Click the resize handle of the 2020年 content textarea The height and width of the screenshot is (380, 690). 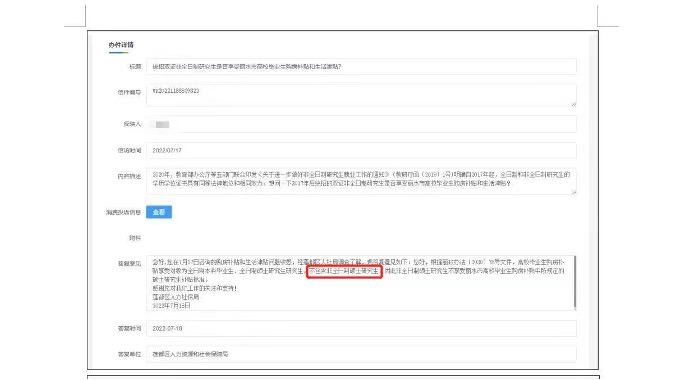pos(573,192)
